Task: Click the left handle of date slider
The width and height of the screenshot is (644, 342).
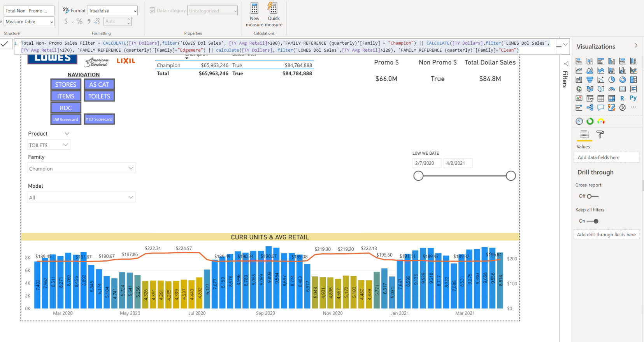Action: tap(418, 176)
